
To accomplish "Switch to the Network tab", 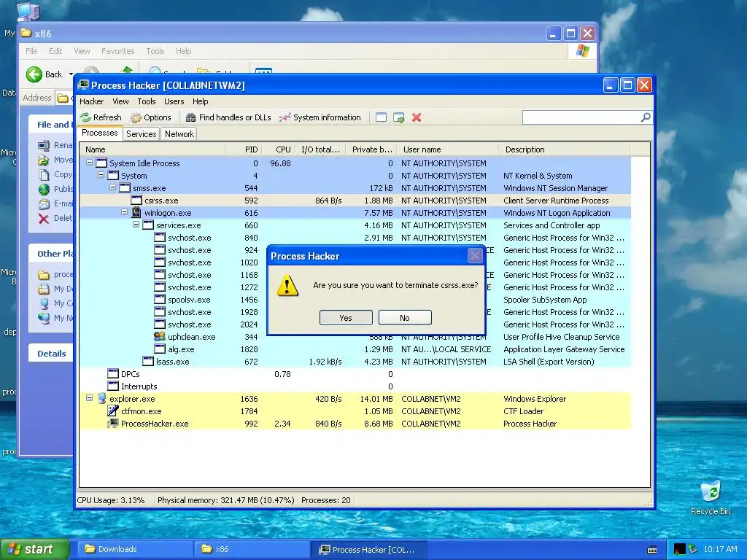I will pos(179,134).
